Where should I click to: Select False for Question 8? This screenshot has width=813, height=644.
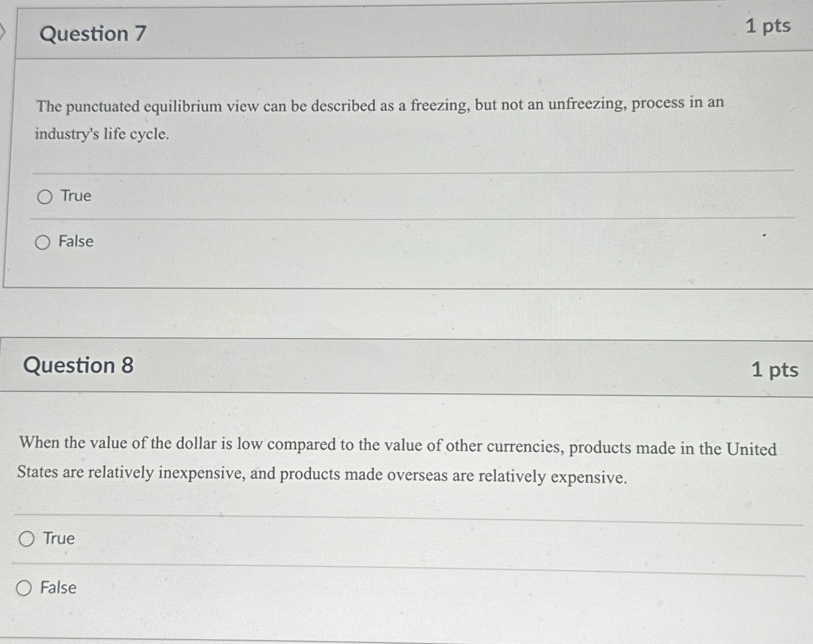[25, 589]
